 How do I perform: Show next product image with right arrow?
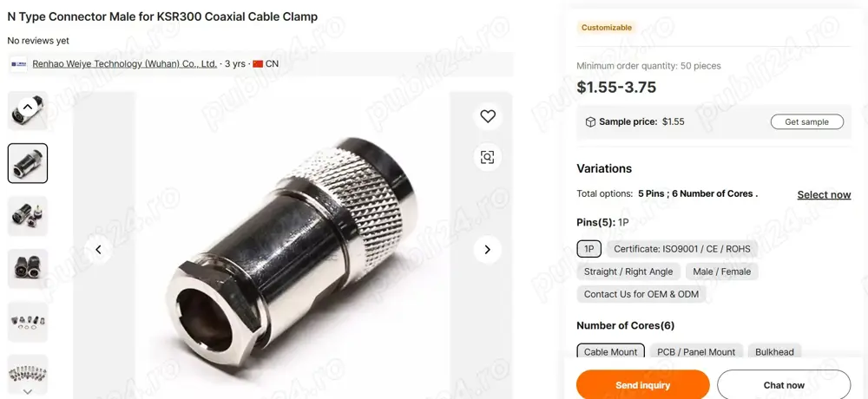point(488,250)
